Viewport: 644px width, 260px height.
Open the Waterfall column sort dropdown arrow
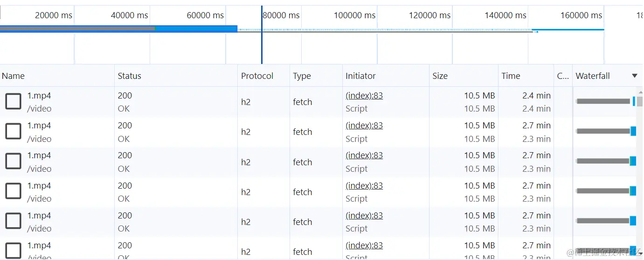[x=634, y=76]
